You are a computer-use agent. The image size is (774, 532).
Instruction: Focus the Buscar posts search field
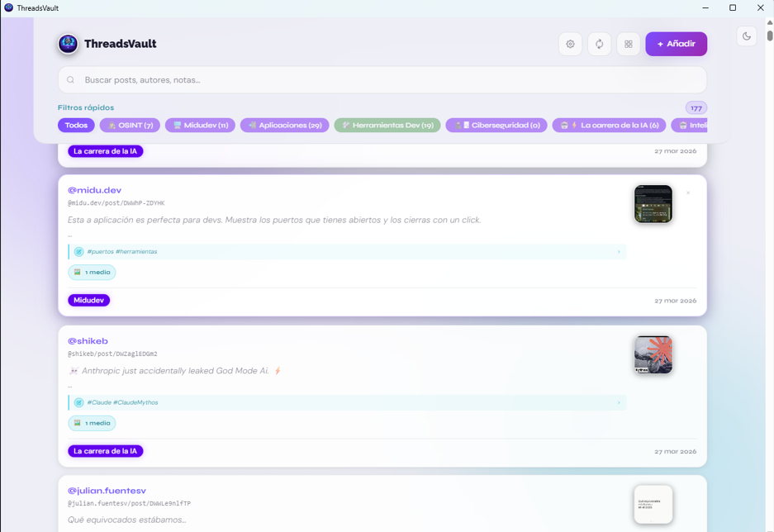(382, 80)
